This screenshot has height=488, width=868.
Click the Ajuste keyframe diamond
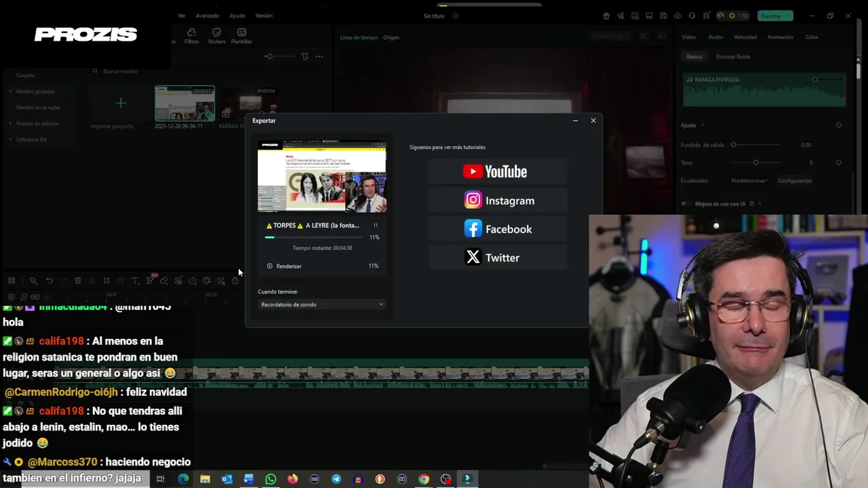(x=839, y=125)
